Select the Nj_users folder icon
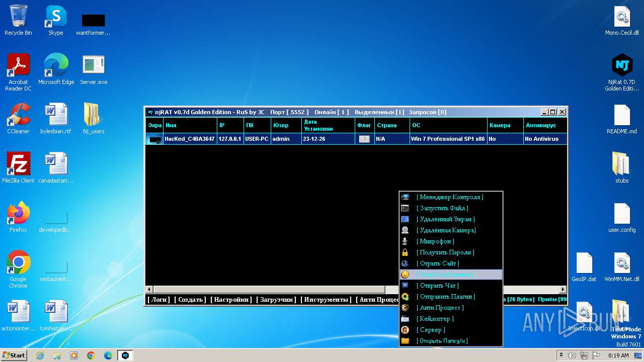 [x=94, y=119]
